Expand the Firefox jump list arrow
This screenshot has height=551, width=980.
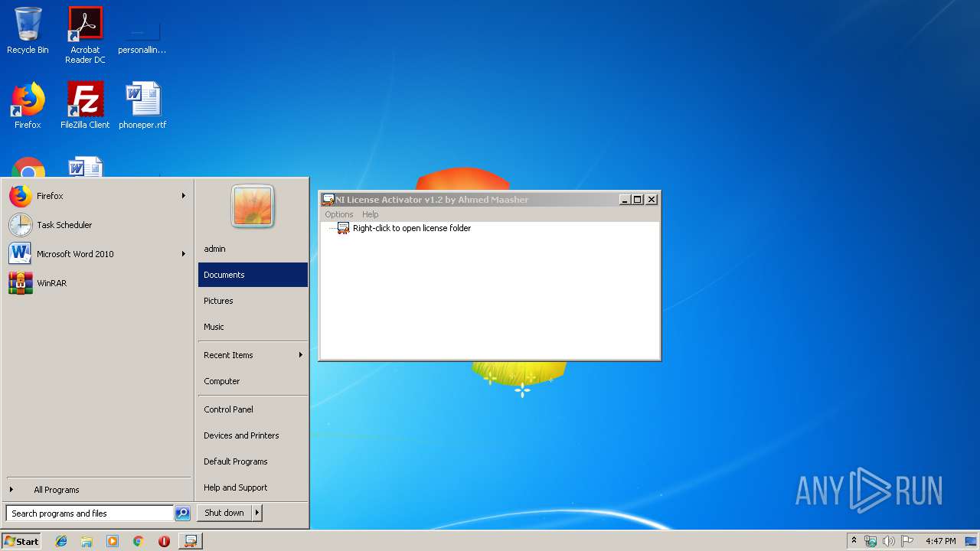184,196
